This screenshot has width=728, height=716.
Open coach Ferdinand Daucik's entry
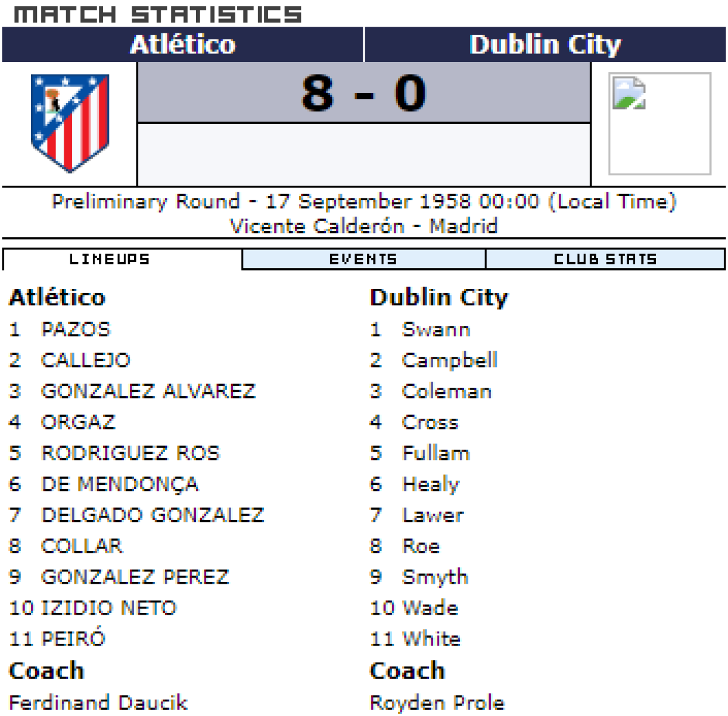point(98,703)
